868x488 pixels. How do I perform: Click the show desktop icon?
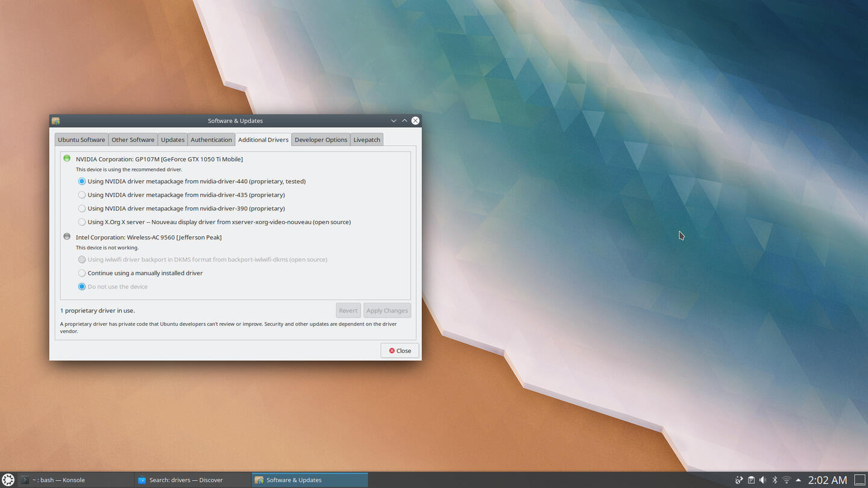click(860, 480)
